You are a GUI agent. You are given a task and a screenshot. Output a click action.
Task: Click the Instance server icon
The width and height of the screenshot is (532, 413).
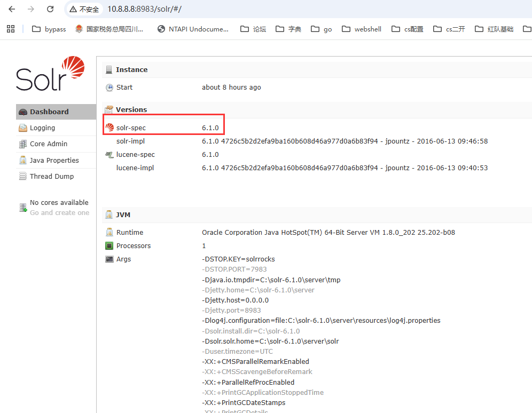109,69
